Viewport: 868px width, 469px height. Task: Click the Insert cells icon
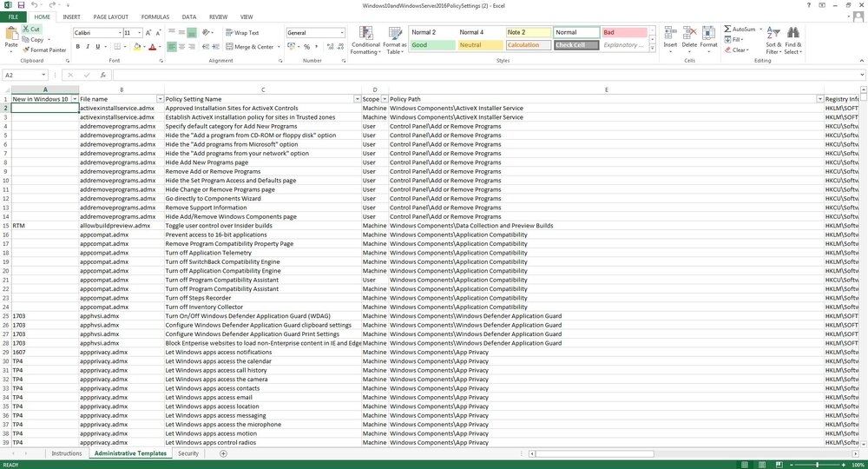coord(670,33)
